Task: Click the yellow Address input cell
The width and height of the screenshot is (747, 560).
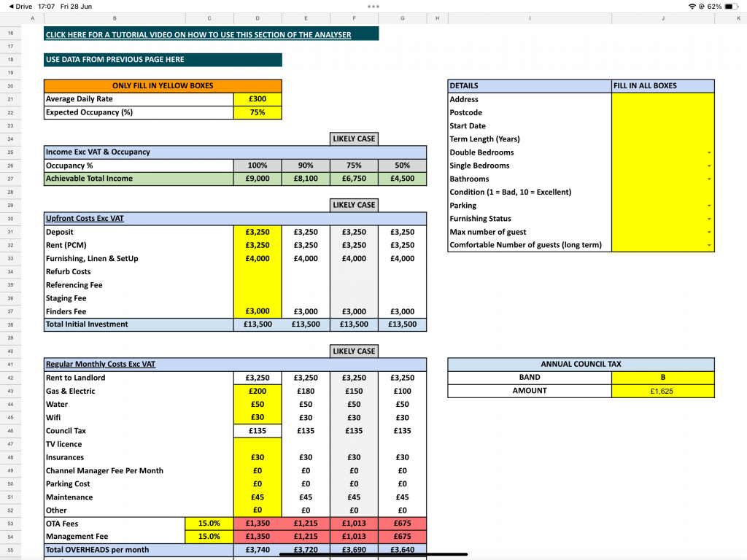Action: 662,99
